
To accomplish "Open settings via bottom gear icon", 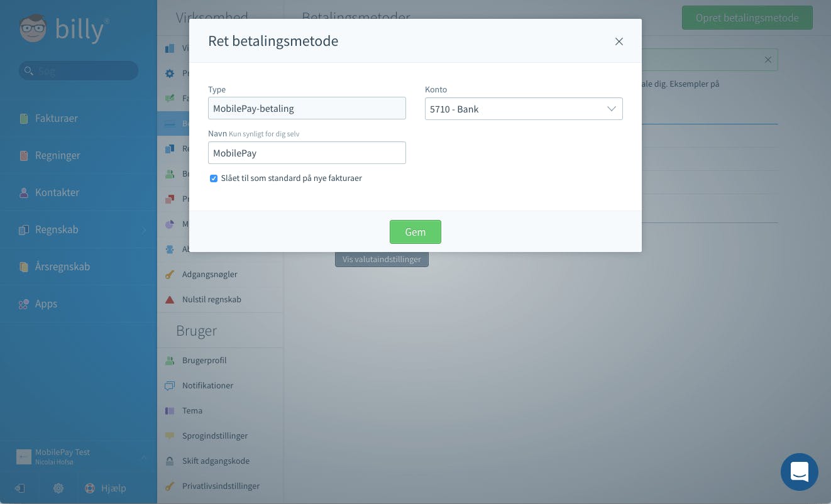I will point(58,488).
